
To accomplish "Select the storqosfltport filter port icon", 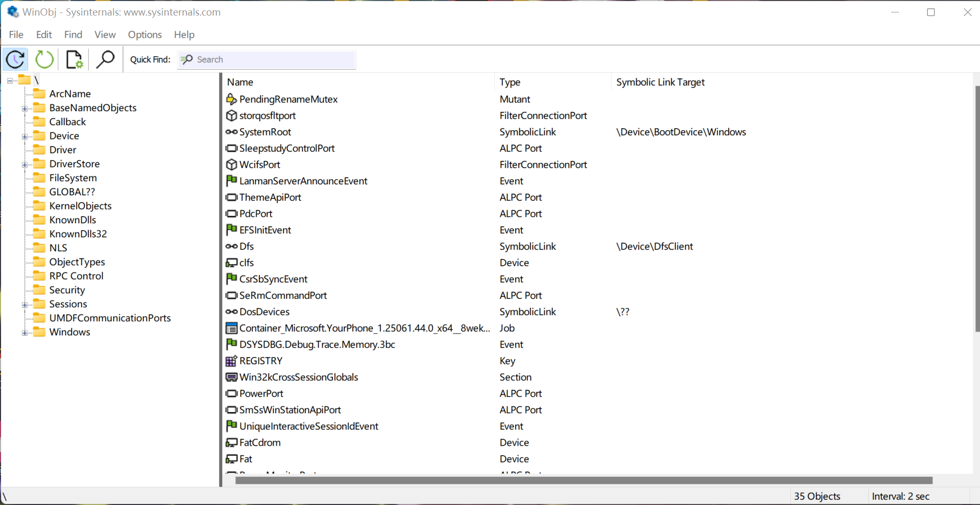I will 232,116.
